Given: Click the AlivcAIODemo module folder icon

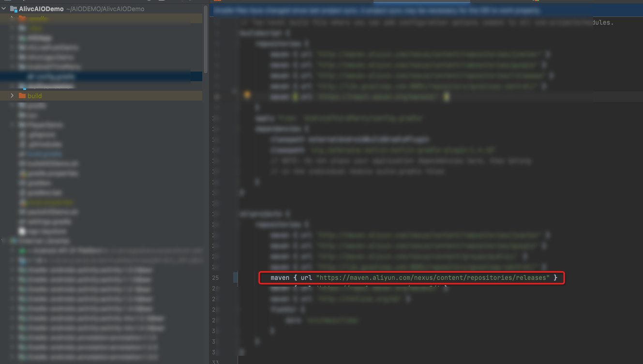Looking at the screenshot, I should click(14, 9).
